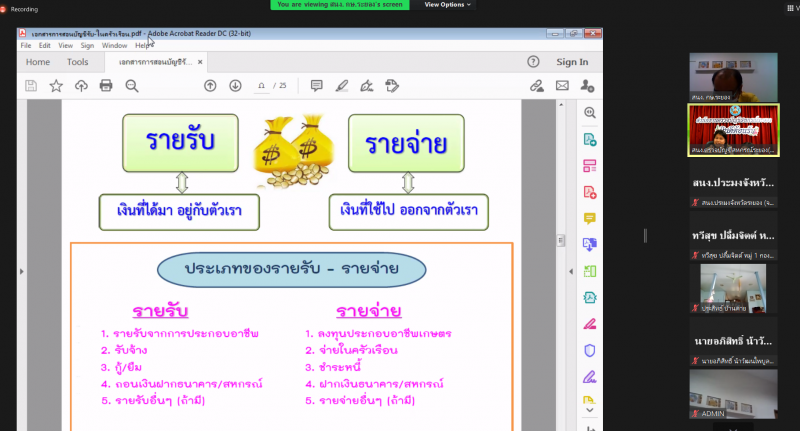
Task: Switch to the Tools tab
Action: tap(78, 62)
